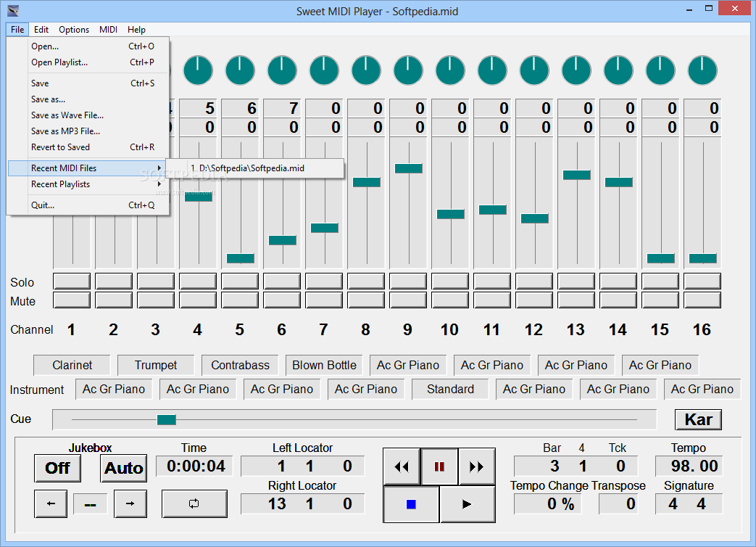
Task: Click the pan knob above channel 4
Action: (198, 70)
